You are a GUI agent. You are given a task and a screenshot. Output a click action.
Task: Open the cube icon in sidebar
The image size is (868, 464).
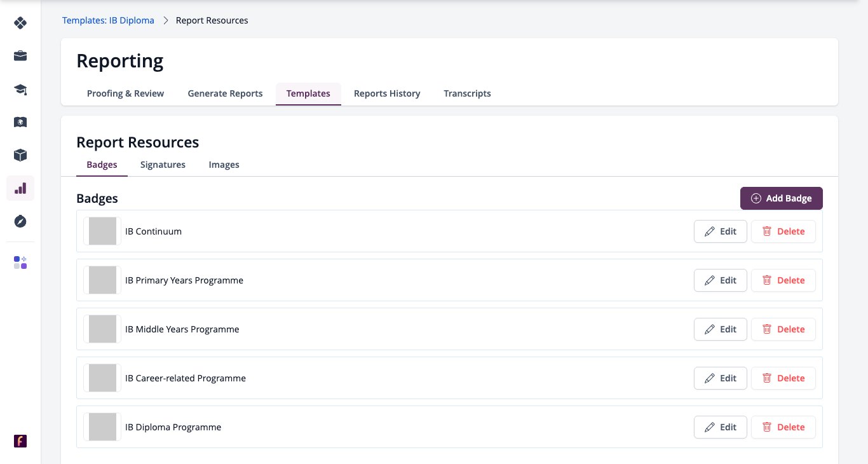pos(20,155)
